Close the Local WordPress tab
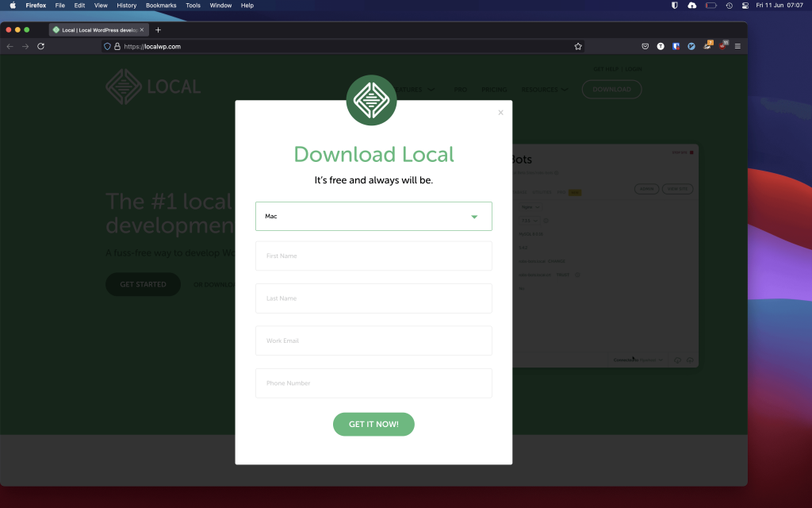Screen dimensions: 812x508 (142, 29)
